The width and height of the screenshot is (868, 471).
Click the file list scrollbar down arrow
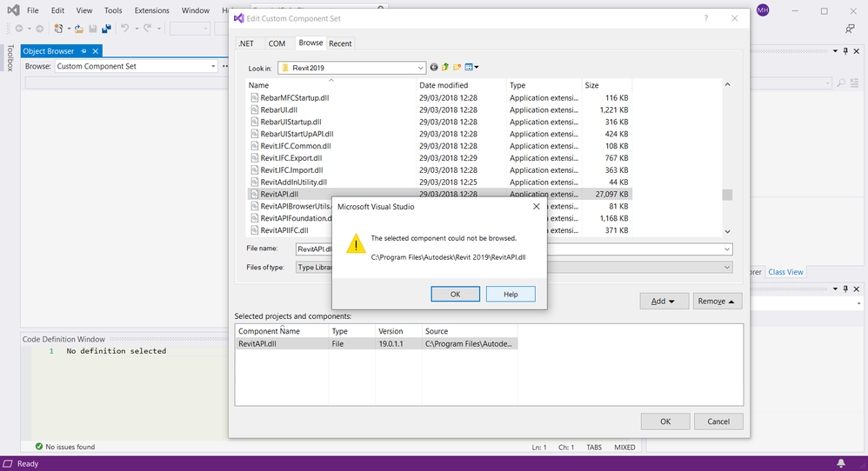pyautogui.click(x=727, y=232)
